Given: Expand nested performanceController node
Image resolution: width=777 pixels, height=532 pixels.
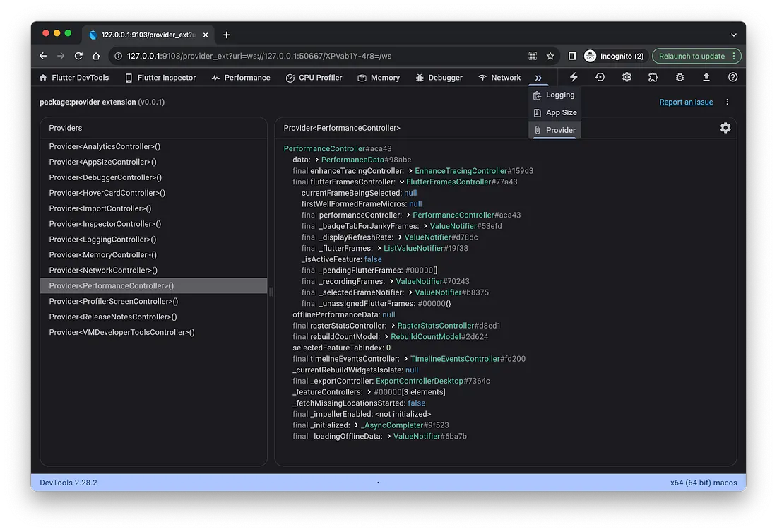Looking at the screenshot, I should tap(408, 215).
